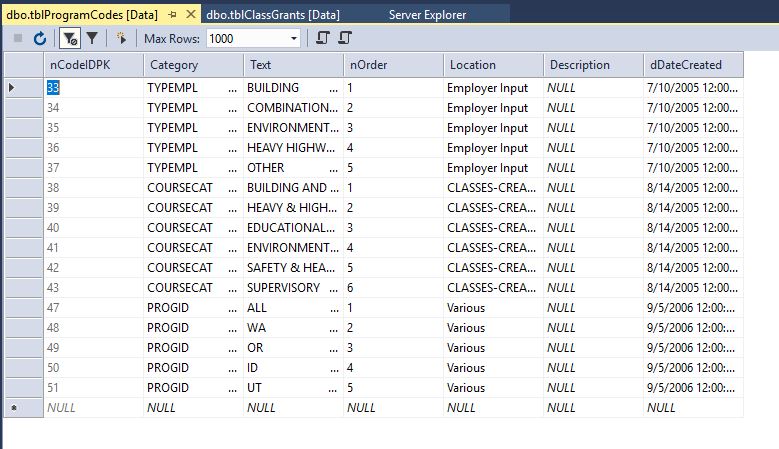
Task: Switch to dbo.tblClassGrants [Data] tab
Action: coord(273,15)
